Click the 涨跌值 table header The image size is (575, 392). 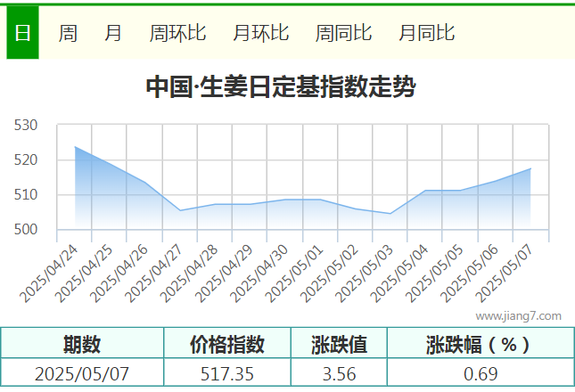pyautogui.click(x=339, y=344)
